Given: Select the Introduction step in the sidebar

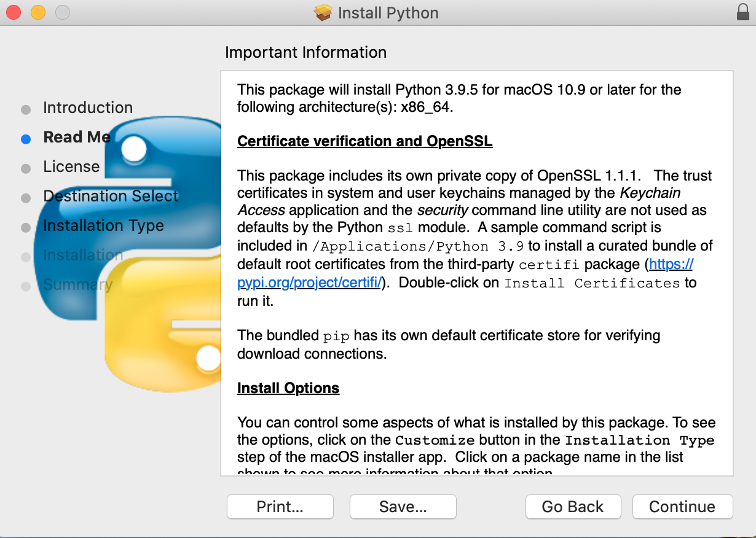Looking at the screenshot, I should click(88, 108).
